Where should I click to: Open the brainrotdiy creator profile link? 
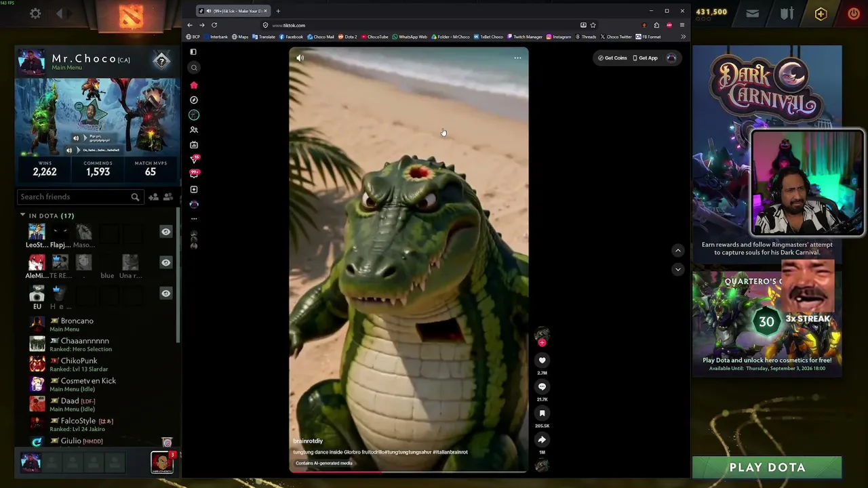(308, 441)
